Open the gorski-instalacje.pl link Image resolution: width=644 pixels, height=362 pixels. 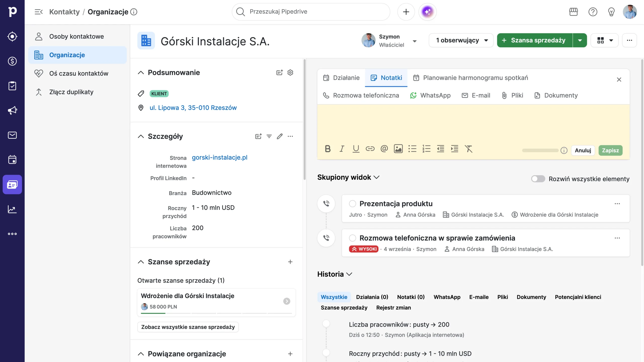click(x=219, y=158)
